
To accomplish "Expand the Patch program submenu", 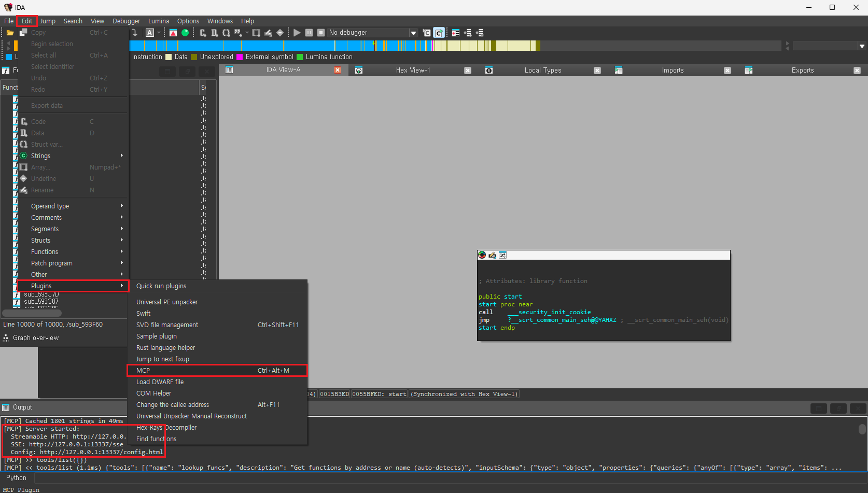I will (73, 263).
